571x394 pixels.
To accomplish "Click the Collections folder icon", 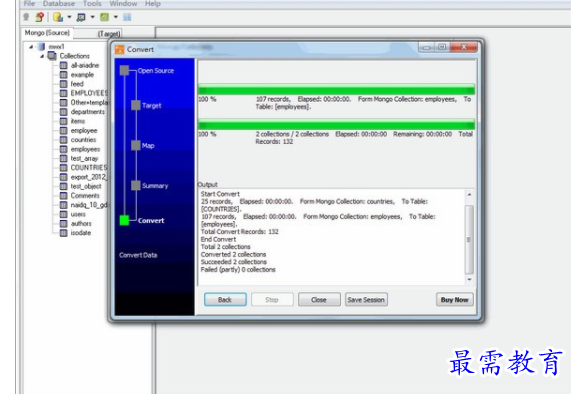I will coord(52,56).
